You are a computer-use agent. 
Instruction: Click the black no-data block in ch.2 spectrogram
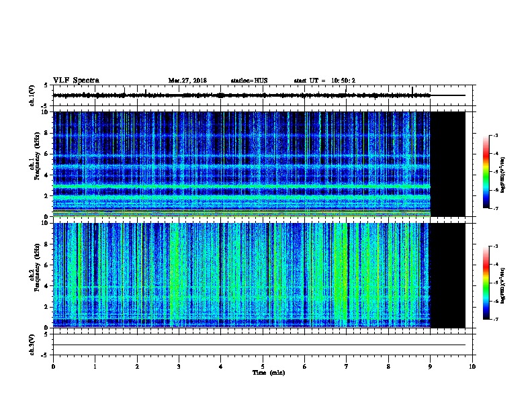click(447, 275)
